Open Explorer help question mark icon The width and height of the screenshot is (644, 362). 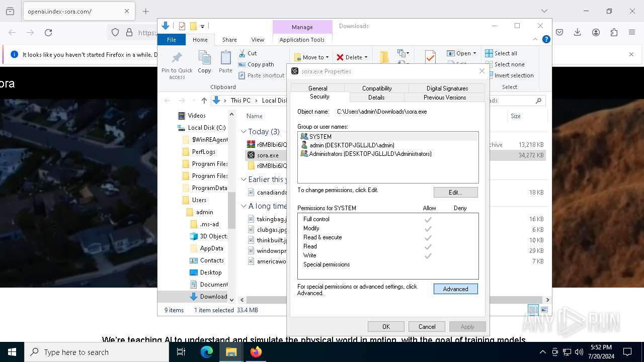coord(546,39)
